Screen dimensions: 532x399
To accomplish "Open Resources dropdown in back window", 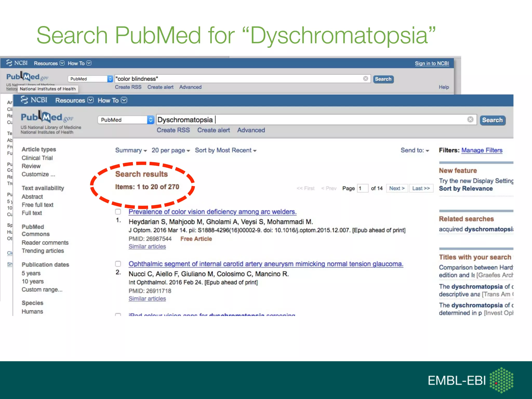I will [49, 63].
